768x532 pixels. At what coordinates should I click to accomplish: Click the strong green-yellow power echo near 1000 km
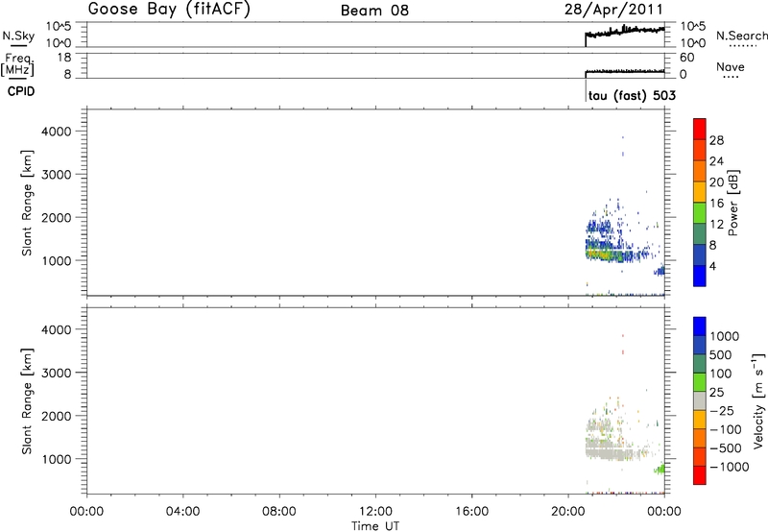pyautogui.click(x=599, y=254)
